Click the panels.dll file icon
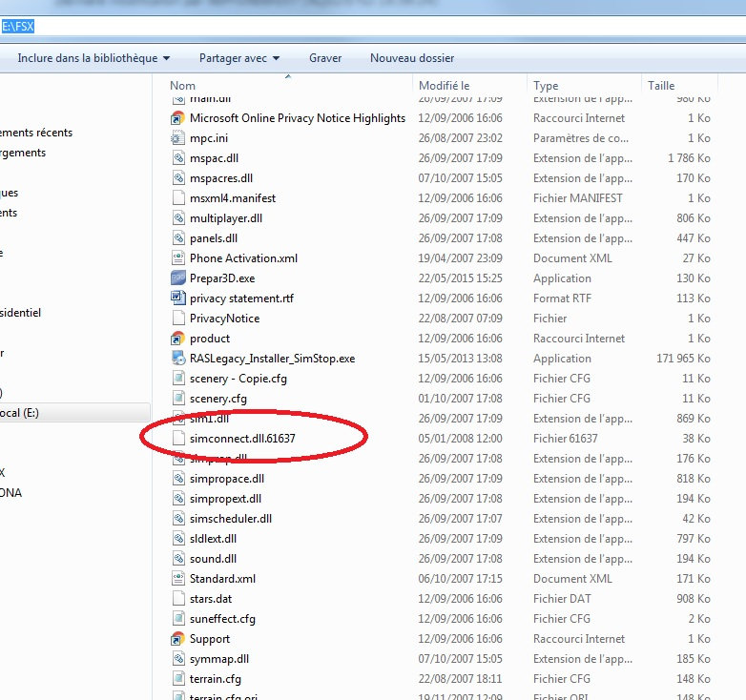Screen dimensions: 746x700 pyautogui.click(x=178, y=238)
